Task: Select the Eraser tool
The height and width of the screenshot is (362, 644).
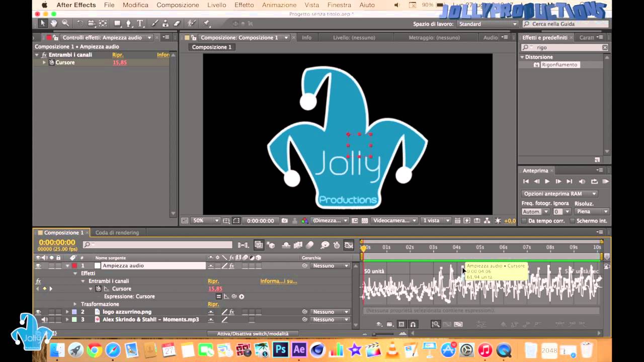Action: (x=177, y=23)
